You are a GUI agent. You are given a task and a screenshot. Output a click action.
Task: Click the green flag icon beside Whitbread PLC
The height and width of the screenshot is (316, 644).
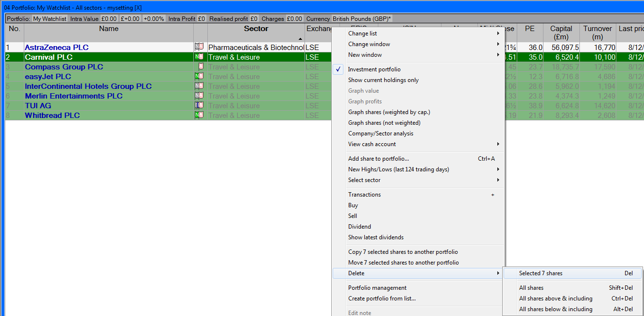click(x=199, y=115)
